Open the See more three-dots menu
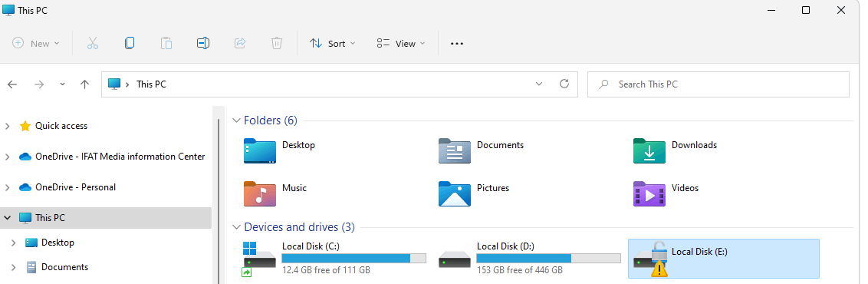Screen dimensions: 868x284 (x=457, y=44)
